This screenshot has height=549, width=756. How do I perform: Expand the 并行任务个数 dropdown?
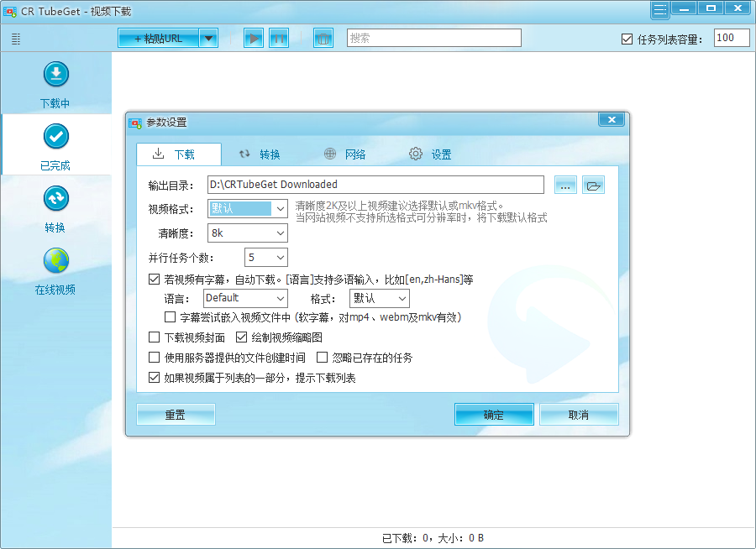[x=280, y=257]
